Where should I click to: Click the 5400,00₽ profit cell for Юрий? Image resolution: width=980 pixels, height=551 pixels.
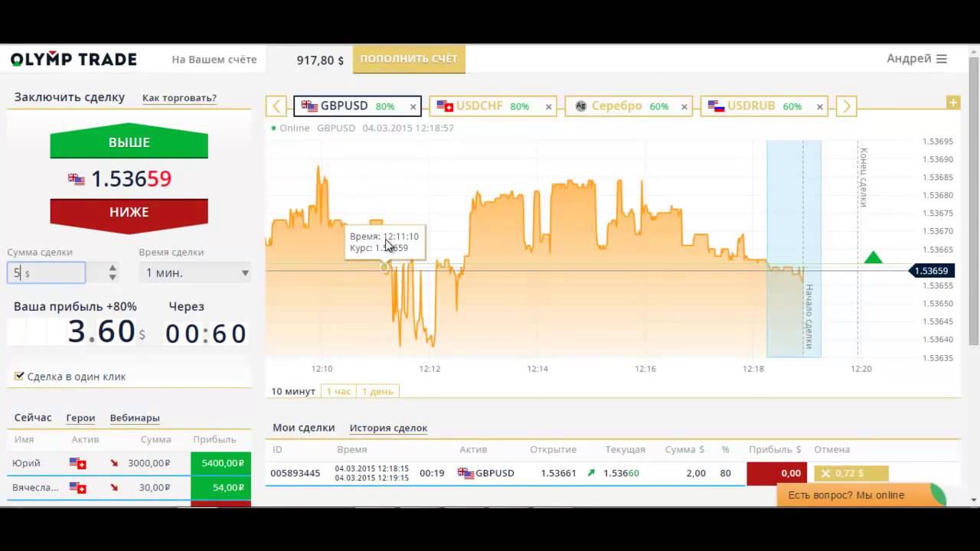pos(222,463)
